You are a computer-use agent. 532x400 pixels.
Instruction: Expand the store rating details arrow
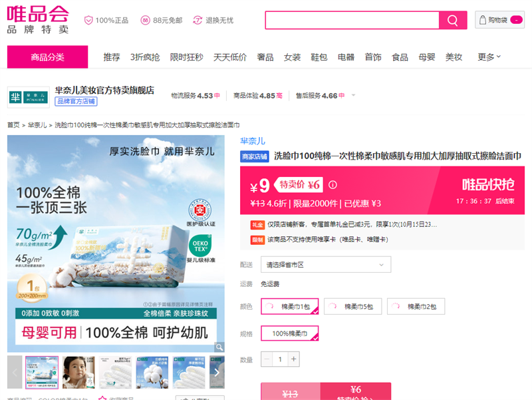pos(353,96)
